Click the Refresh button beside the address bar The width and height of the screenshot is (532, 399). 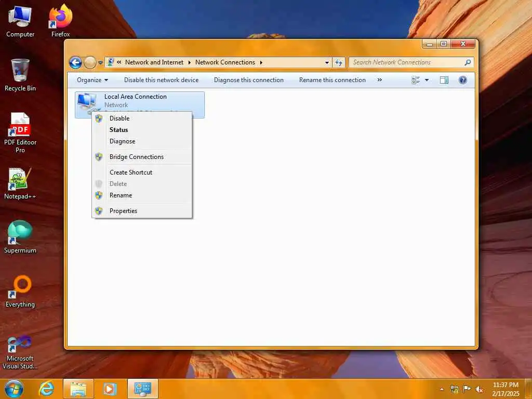click(x=338, y=62)
